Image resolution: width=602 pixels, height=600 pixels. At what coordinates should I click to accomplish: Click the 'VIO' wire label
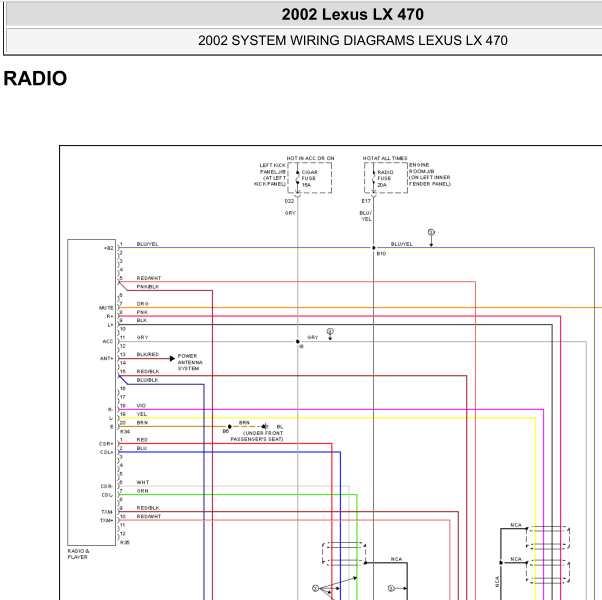point(141,406)
